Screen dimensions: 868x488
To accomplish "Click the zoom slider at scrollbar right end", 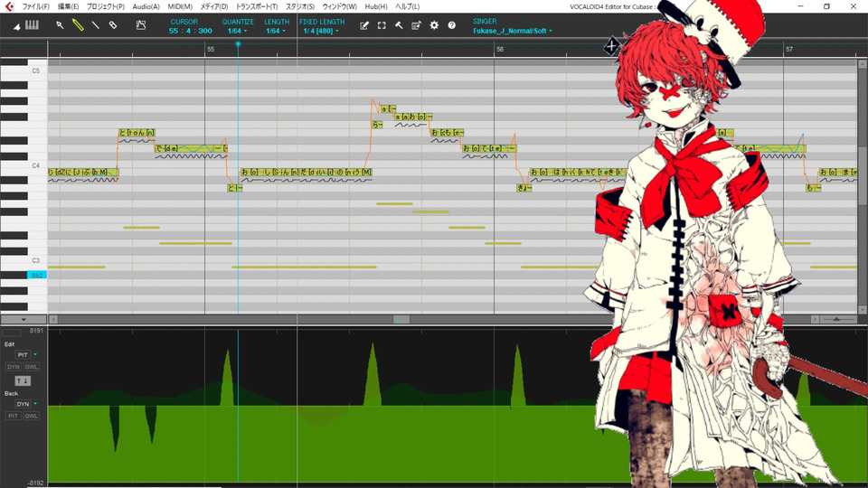I will click(x=836, y=319).
